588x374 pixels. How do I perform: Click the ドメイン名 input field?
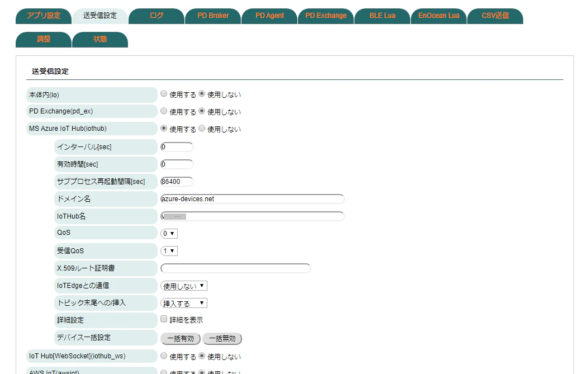pos(253,199)
